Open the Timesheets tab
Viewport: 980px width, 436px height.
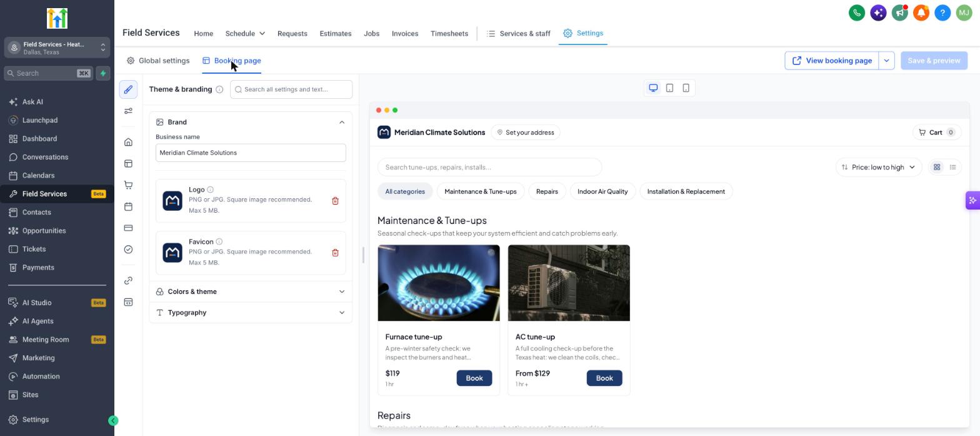449,33
